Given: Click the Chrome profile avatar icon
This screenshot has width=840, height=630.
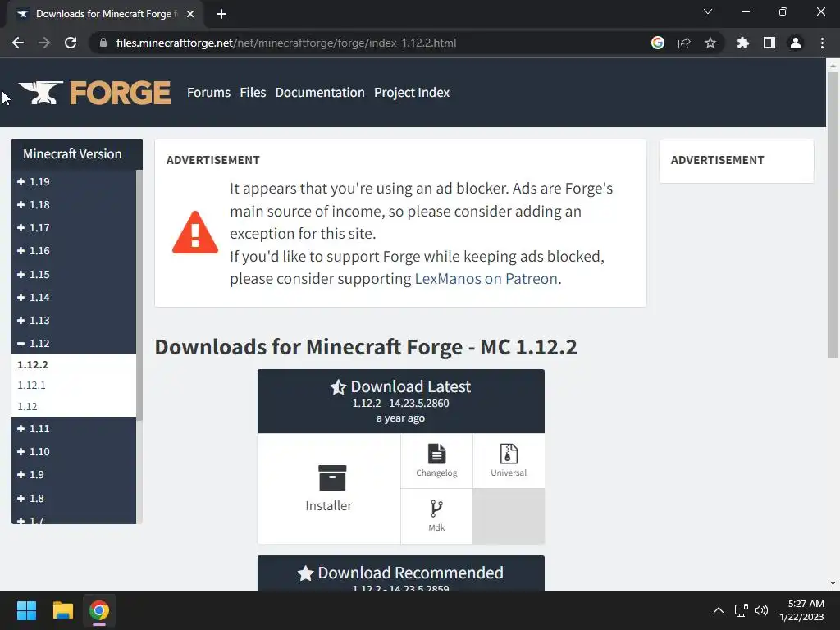Looking at the screenshot, I should pos(796,43).
